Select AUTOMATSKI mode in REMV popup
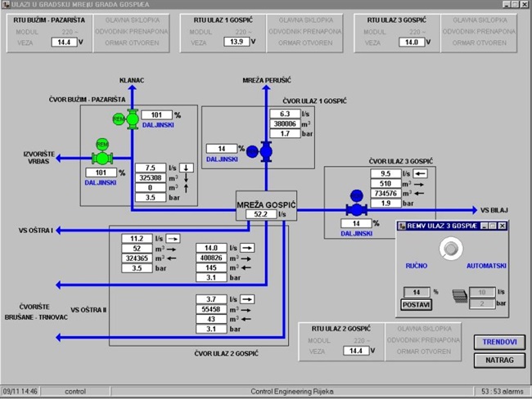This screenshot has width=532, height=399. [486, 266]
